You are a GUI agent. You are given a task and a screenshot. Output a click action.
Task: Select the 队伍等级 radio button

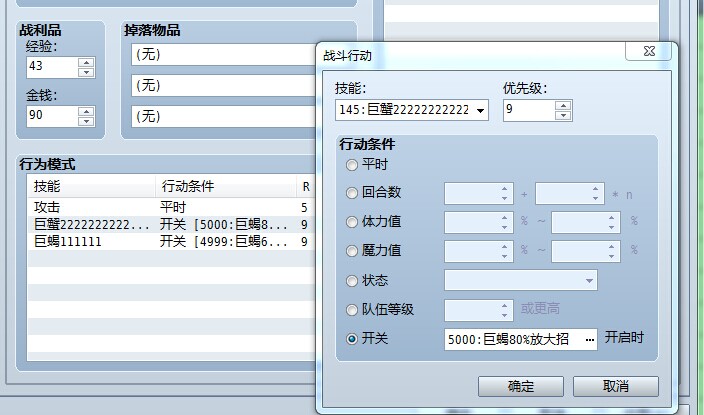(352, 310)
